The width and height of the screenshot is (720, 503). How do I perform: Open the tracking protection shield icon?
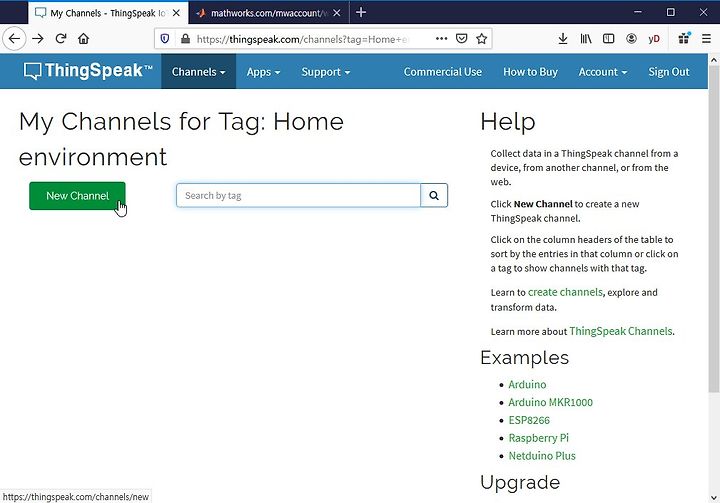point(165,39)
